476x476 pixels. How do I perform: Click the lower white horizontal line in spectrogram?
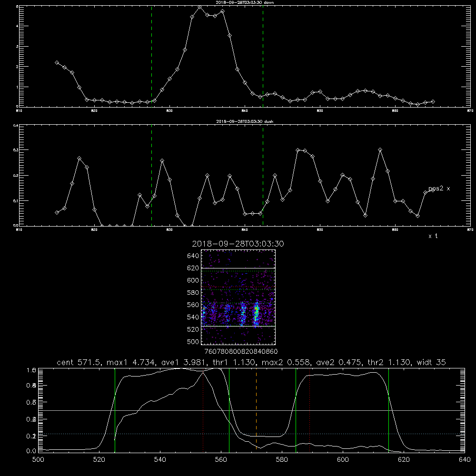pos(238,327)
